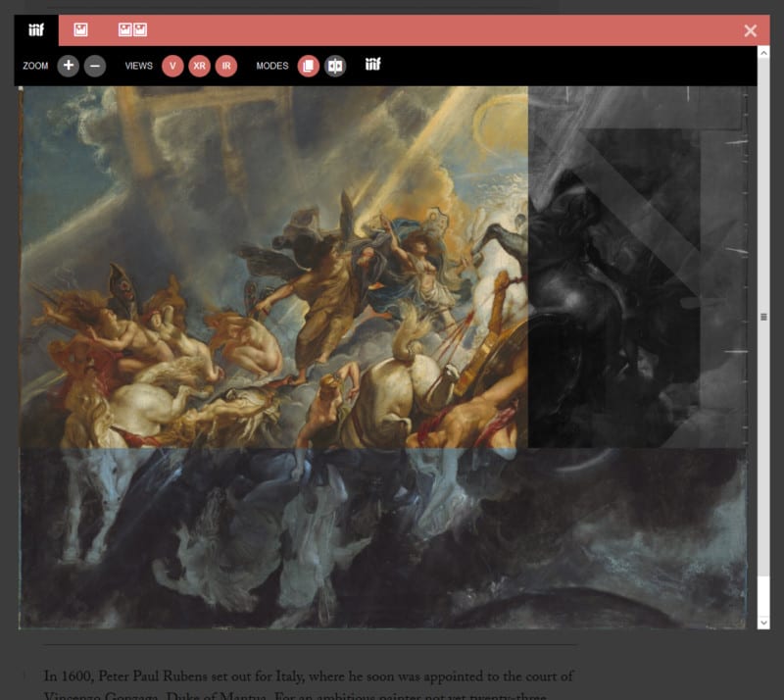The height and width of the screenshot is (700, 784).
Task: Toggle the XR x-ray view
Action: (x=199, y=66)
